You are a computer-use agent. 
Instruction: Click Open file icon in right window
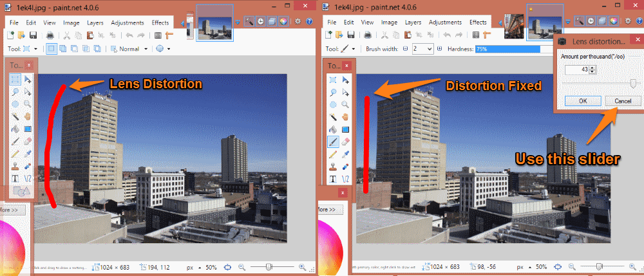(x=339, y=35)
